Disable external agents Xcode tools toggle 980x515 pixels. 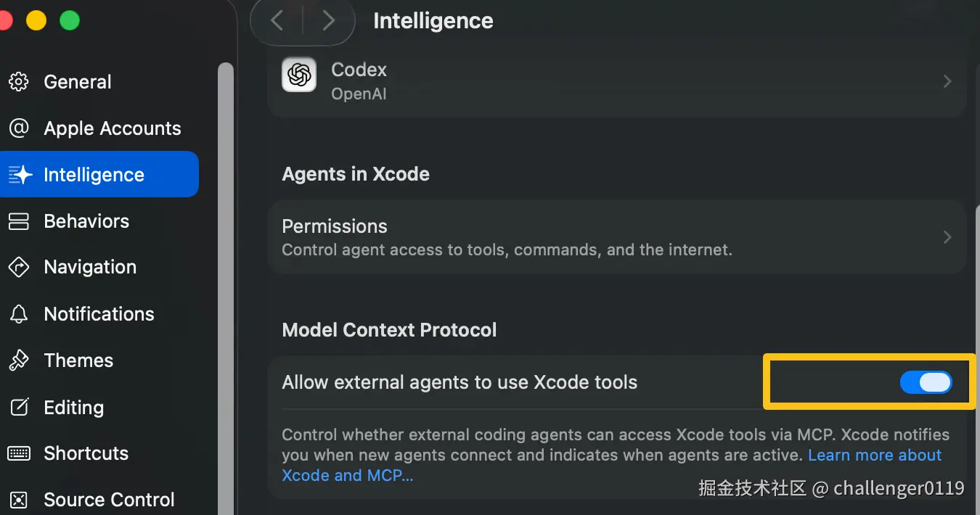[926, 382]
